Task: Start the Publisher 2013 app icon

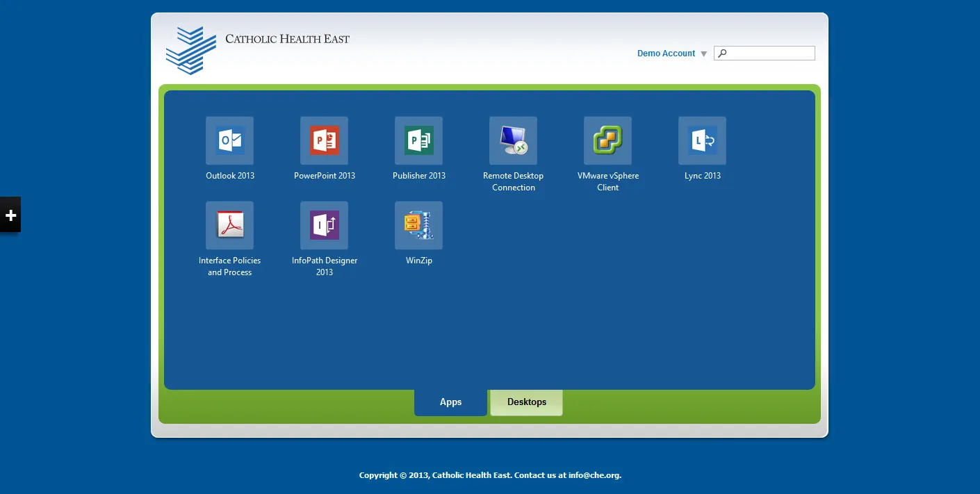Action: point(418,140)
